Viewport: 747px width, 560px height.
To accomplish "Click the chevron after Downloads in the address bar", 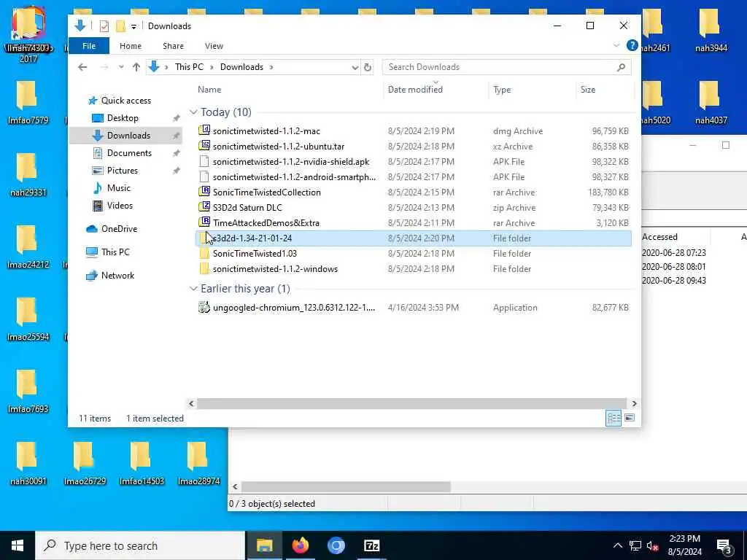I will [271, 67].
